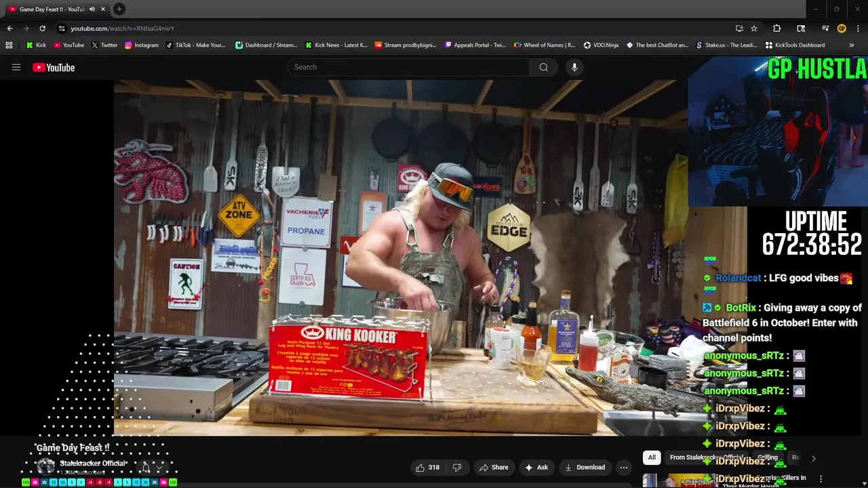Reload the YouTube page
Image resolution: width=868 pixels, height=488 pixels.
coord(42,28)
